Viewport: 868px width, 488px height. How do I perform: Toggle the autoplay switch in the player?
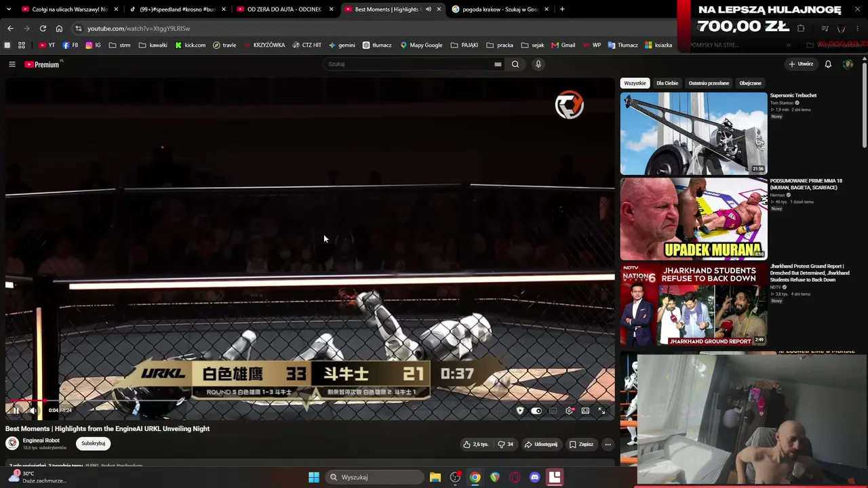536,411
